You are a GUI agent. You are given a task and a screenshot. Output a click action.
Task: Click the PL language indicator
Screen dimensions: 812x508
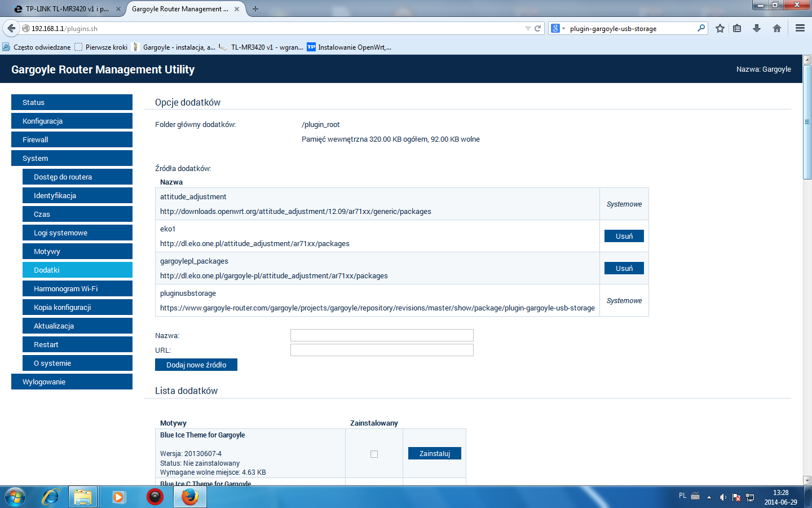click(x=682, y=496)
